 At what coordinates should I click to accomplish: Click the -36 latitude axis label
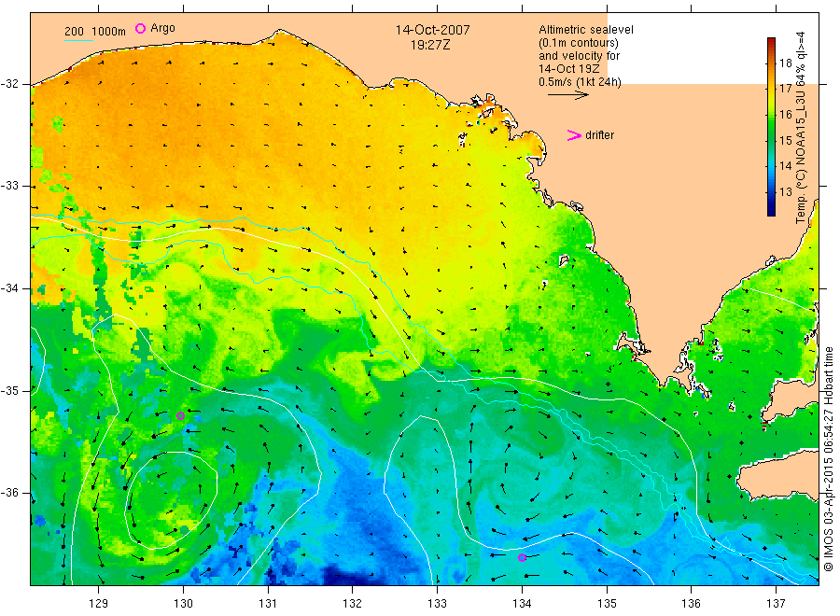coord(10,493)
